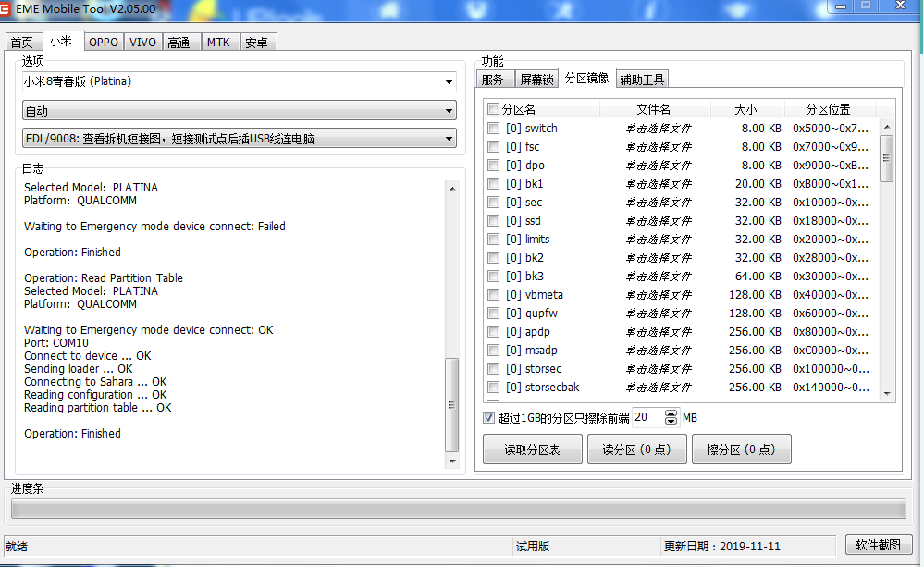This screenshot has height=567, width=924.
Task: Click the 128.00 KB size of qupfw
Action: coord(755,313)
